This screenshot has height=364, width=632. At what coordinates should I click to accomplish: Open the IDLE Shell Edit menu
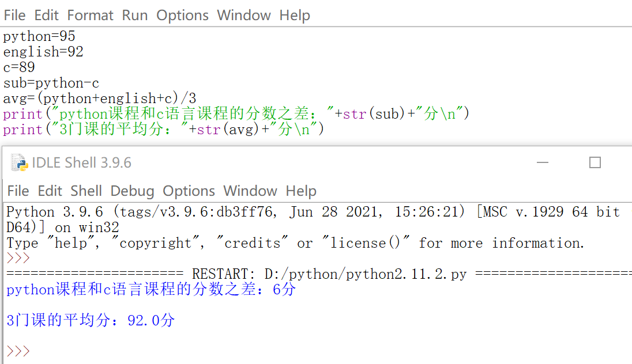point(50,191)
